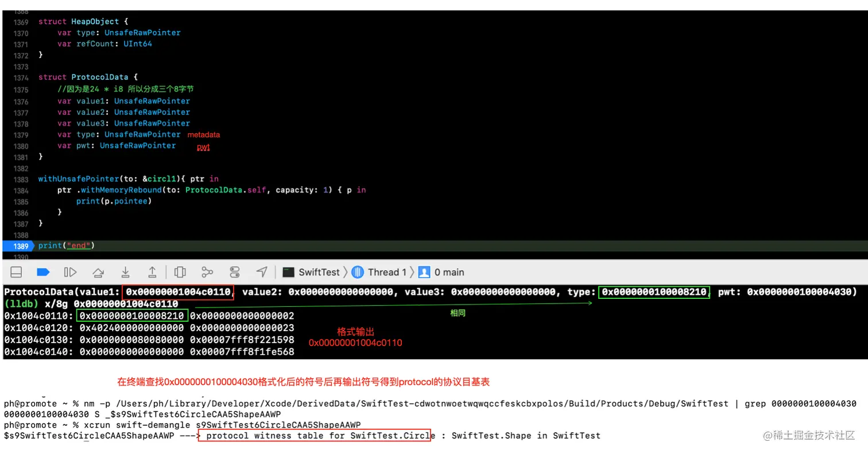This screenshot has width=868, height=454.
Task: Click the breakpoint marker on line 1389
Action: [x=19, y=246]
